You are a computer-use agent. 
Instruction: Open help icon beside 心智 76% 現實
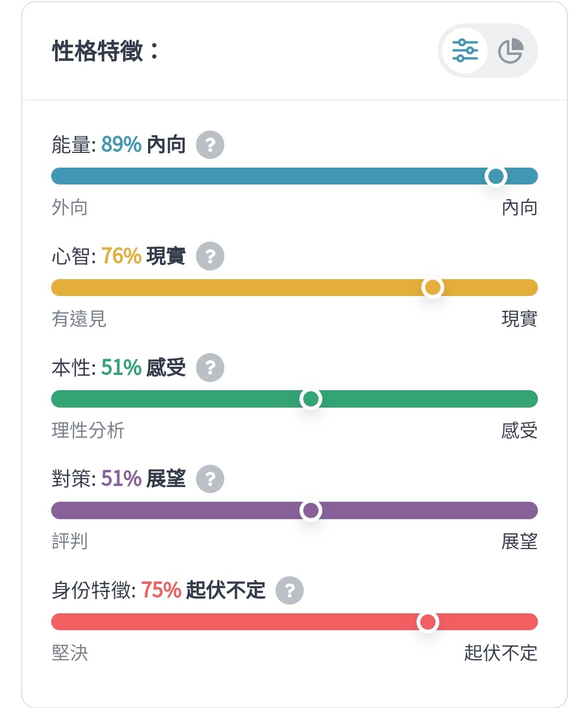point(210,256)
